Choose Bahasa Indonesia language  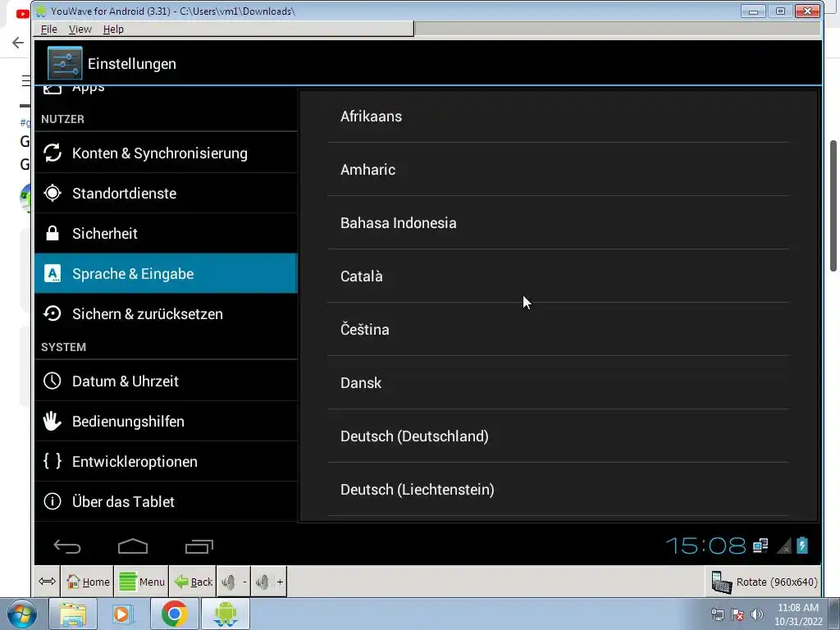pyautogui.click(x=558, y=223)
